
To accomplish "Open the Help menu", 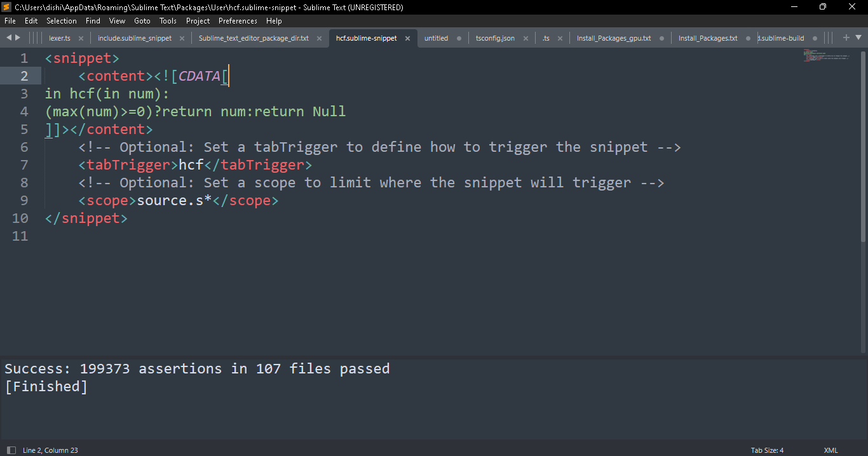I will (274, 21).
